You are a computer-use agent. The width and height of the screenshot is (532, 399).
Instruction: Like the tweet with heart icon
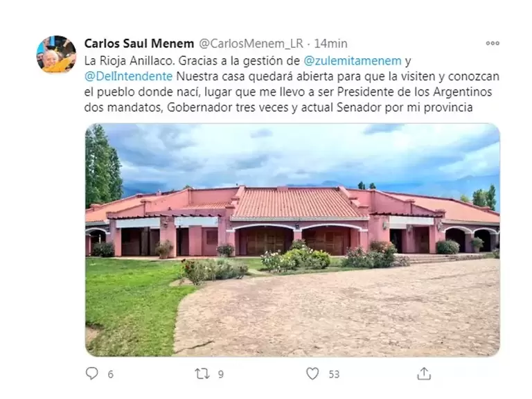pos(312,373)
